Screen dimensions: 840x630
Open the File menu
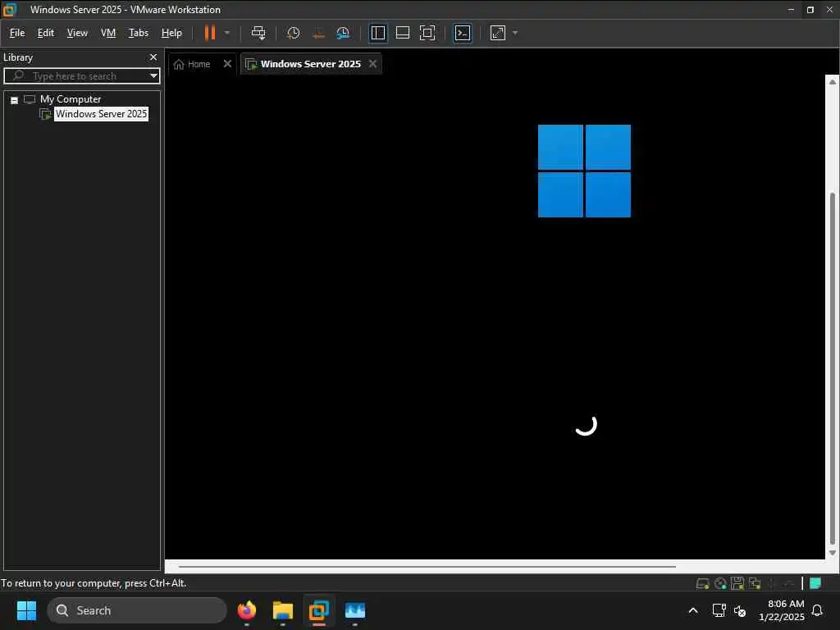point(17,33)
